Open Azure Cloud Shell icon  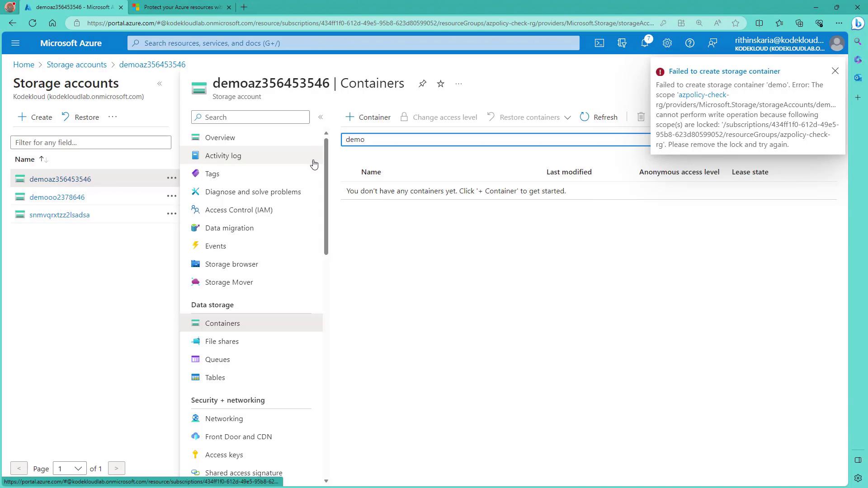pyautogui.click(x=599, y=43)
